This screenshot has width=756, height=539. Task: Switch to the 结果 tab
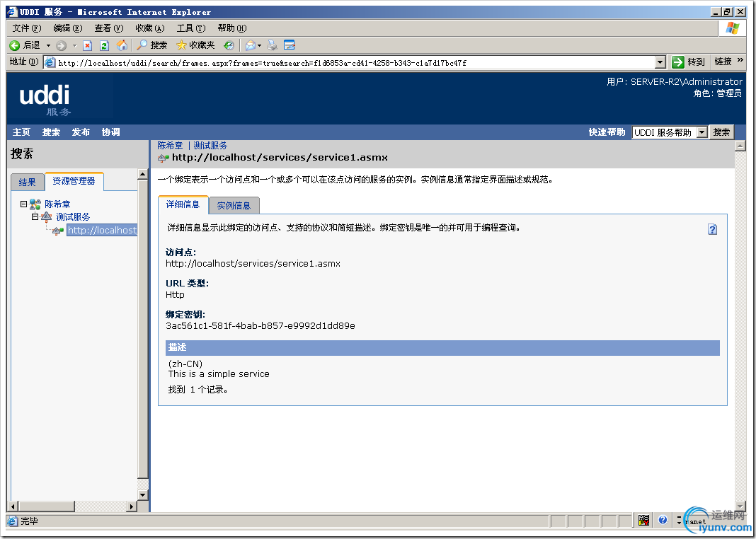28,182
